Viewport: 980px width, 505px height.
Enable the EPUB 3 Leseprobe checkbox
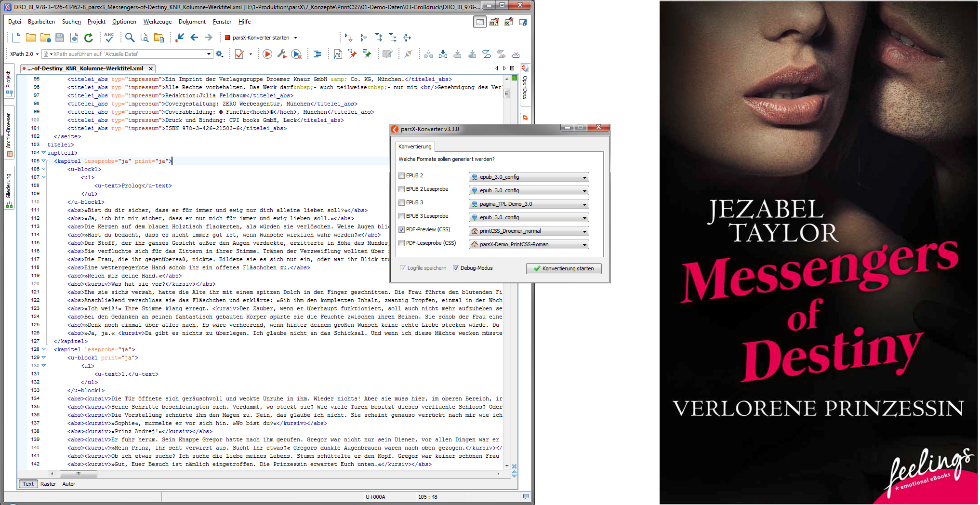point(402,216)
